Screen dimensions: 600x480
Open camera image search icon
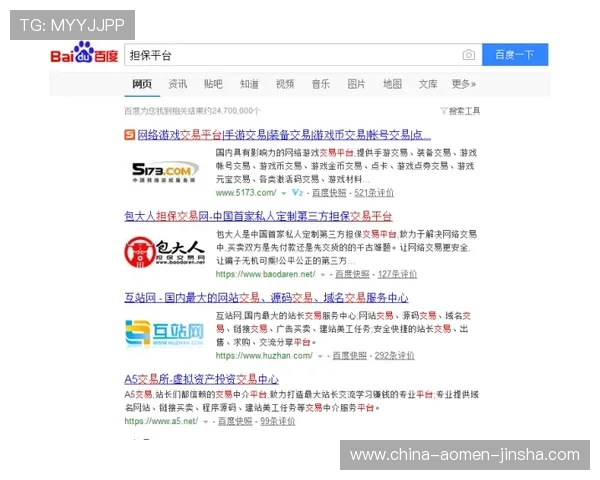coord(468,55)
